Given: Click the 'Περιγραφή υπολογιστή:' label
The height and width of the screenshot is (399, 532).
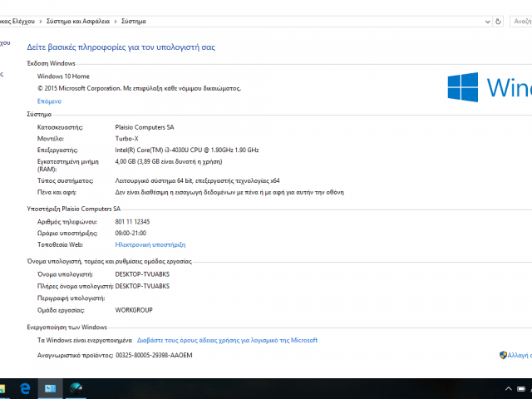Looking at the screenshot, I should (x=71, y=298).
